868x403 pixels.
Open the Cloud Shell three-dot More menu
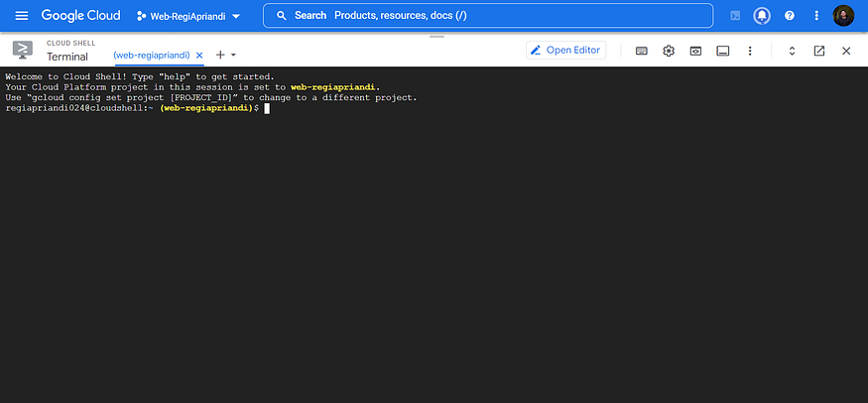(750, 51)
